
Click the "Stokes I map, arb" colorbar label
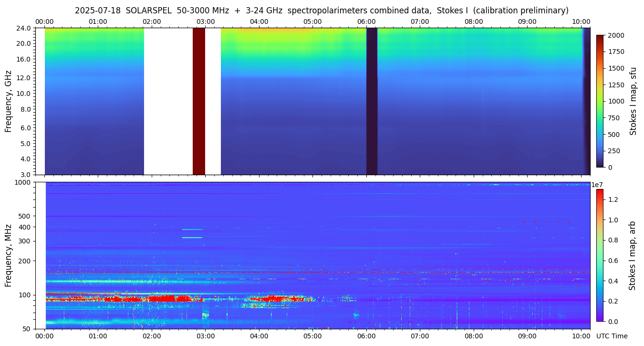[x=632, y=255]
